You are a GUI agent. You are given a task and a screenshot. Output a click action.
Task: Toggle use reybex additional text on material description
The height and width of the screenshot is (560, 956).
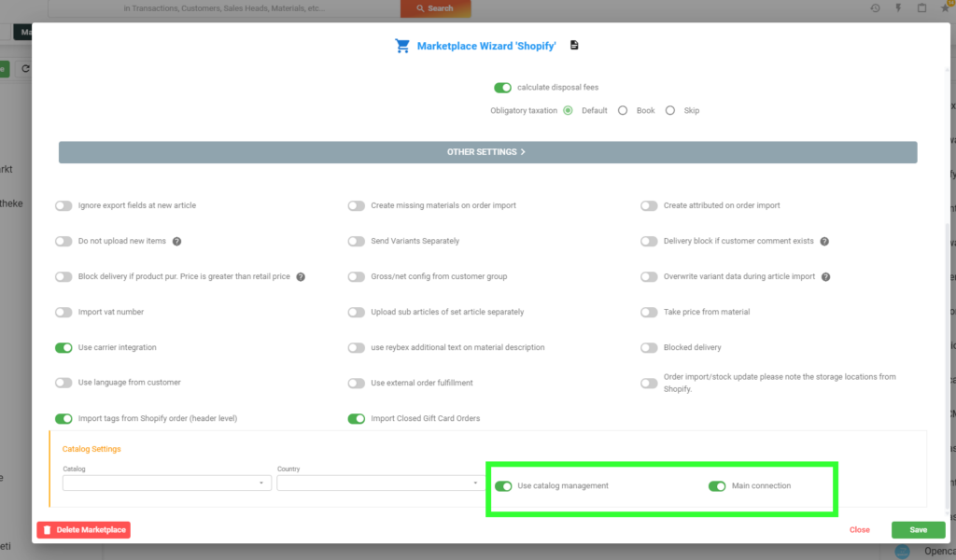point(356,347)
